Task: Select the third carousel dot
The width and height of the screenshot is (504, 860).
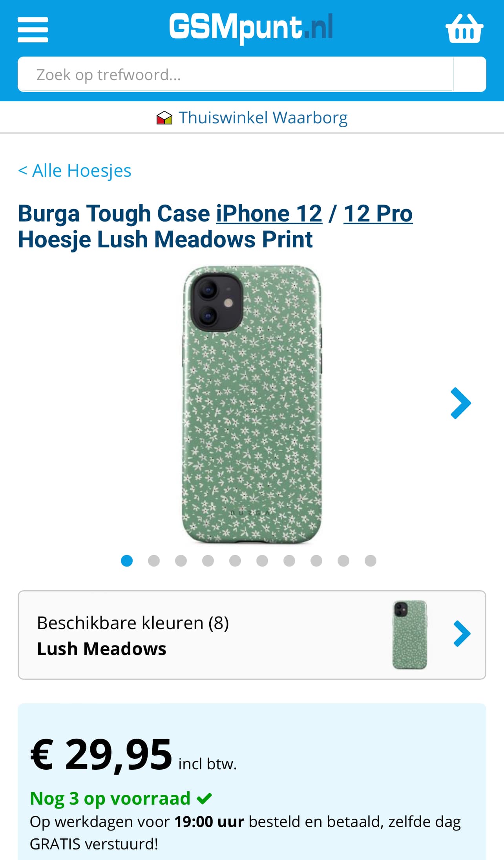Action: point(181,561)
